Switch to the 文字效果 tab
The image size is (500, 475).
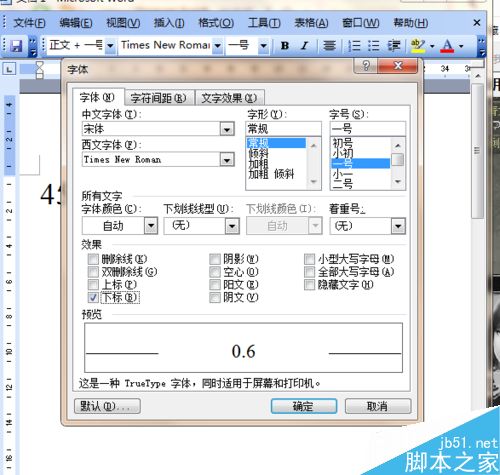pyautogui.click(x=229, y=98)
